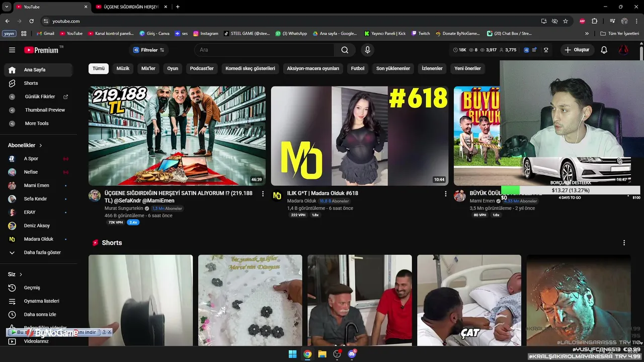Open Daha sonra izle list
Image resolution: width=644 pixels, height=362 pixels.
pos(38,314)
